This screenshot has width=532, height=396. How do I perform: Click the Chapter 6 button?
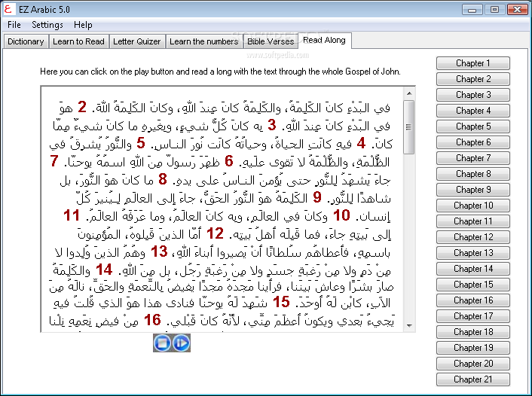click(473, 142)
